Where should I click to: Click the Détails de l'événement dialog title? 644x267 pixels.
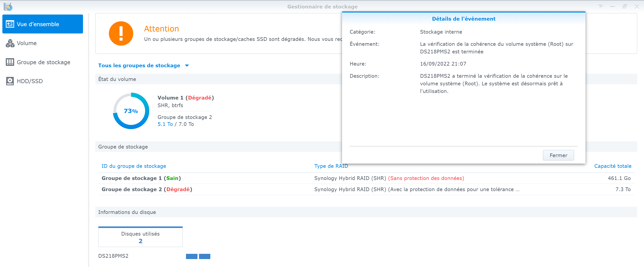coord(463,19)
